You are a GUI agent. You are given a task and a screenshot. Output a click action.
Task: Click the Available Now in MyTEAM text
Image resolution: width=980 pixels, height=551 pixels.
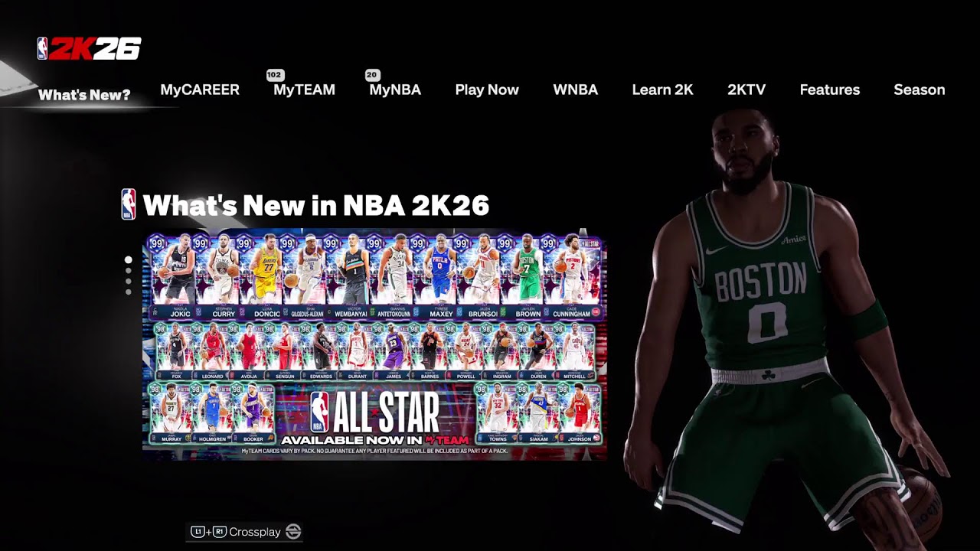pos(374,440)
